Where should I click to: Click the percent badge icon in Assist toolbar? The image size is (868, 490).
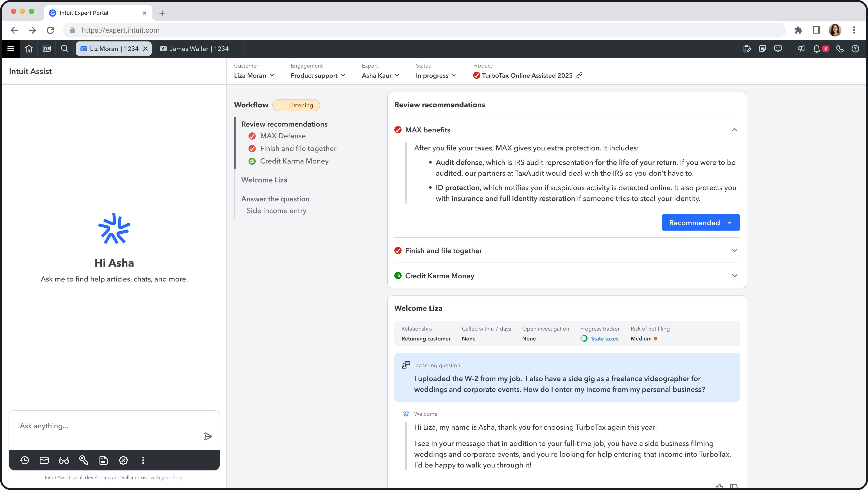coord(123,460)
